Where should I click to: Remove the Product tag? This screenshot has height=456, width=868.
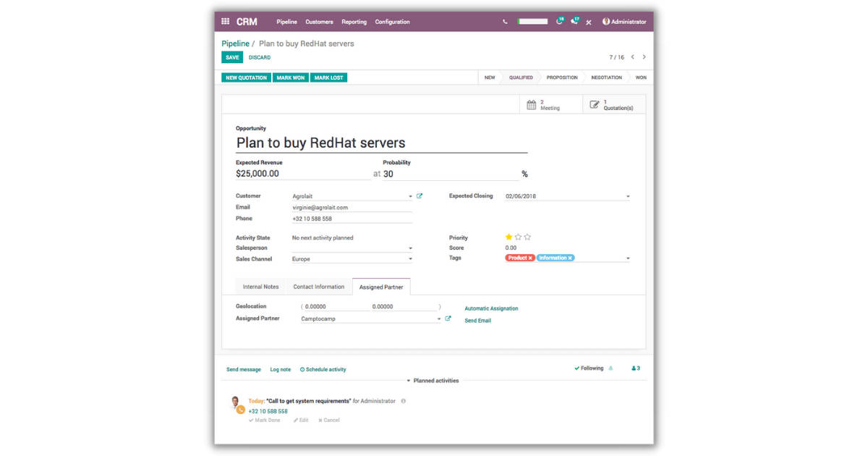tap(530, 258)
